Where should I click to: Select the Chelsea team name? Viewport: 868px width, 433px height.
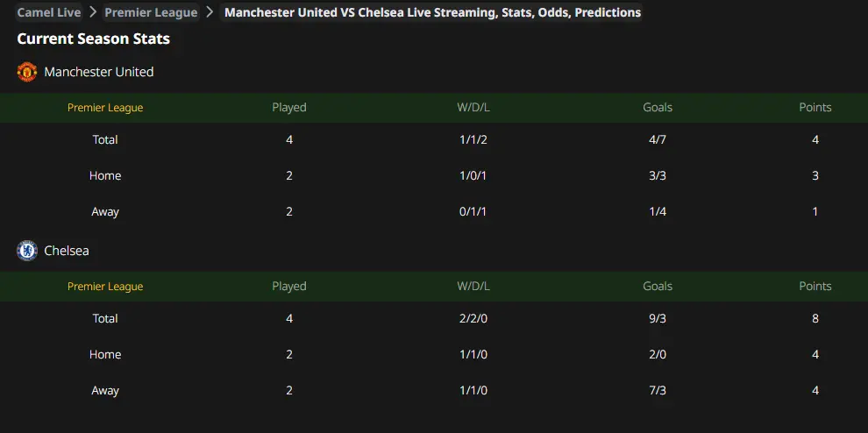coord(67,251)
